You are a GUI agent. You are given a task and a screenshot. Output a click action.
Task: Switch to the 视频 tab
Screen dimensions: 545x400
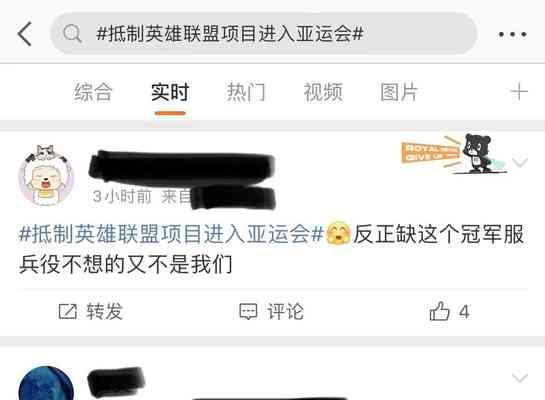323,92
